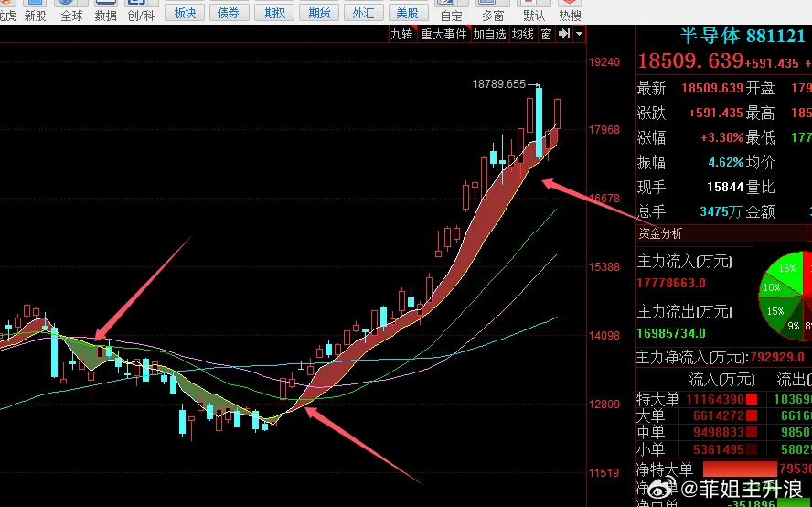This screenshot has height=507, width=812.
Task: Click the 小单 inflow value 5361495
Action: (x=720, y=449)
